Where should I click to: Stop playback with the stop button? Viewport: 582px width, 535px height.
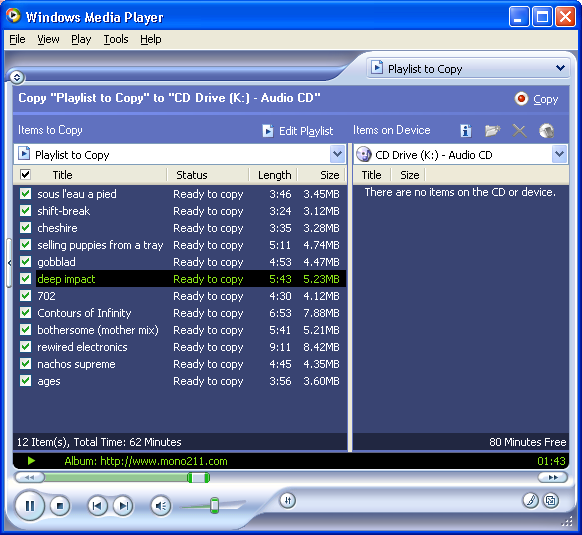60,506
